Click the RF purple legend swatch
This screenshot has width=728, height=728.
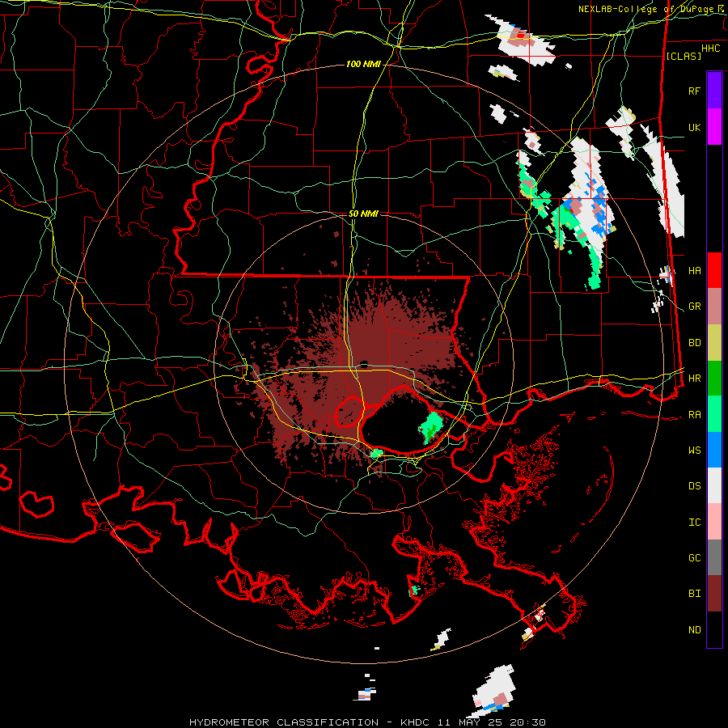714,91
